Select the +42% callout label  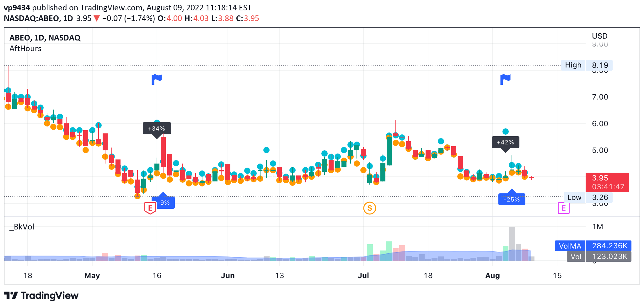click(505, 142)
